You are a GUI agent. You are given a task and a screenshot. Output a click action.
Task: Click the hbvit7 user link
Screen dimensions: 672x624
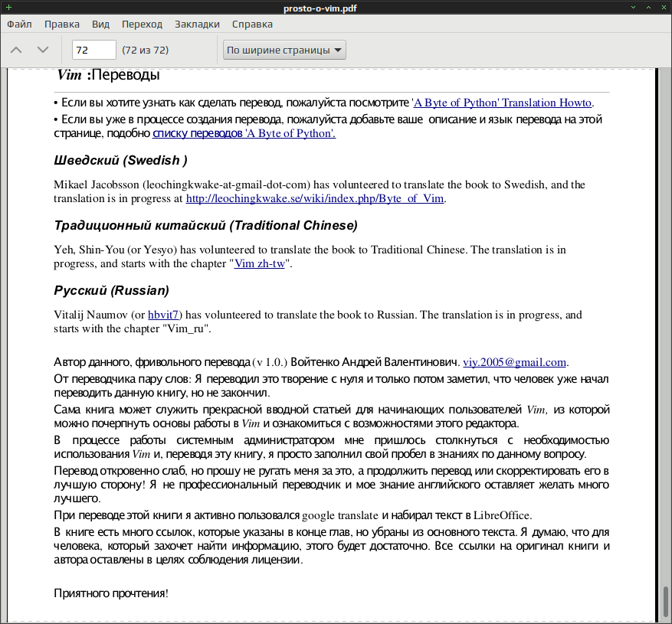(163, 315)
